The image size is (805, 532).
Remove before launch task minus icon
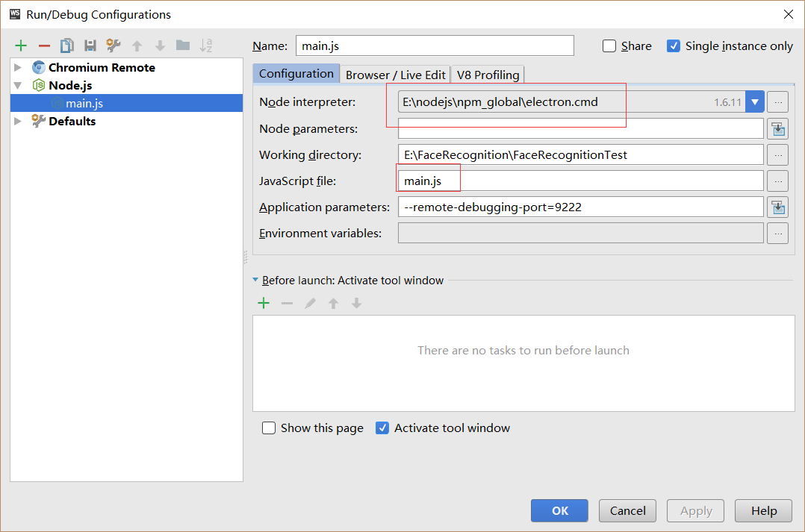[287, 303]
